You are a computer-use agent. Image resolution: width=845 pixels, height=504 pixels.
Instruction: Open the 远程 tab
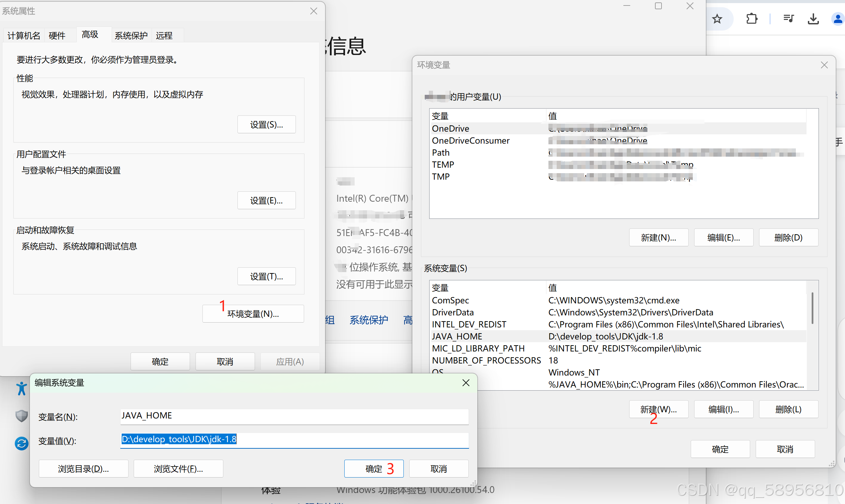(x=164, y=36)
